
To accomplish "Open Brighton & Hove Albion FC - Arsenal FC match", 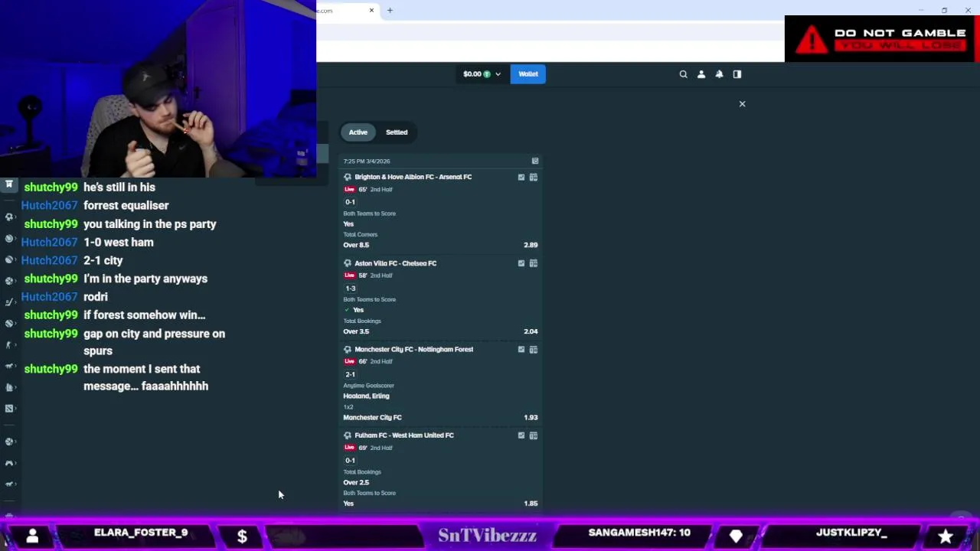I will click(413, 177).
